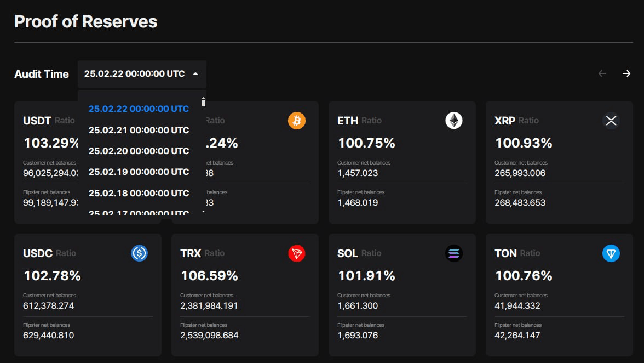Click the XRP card title

pyautogui.click(x=505, y=121)
